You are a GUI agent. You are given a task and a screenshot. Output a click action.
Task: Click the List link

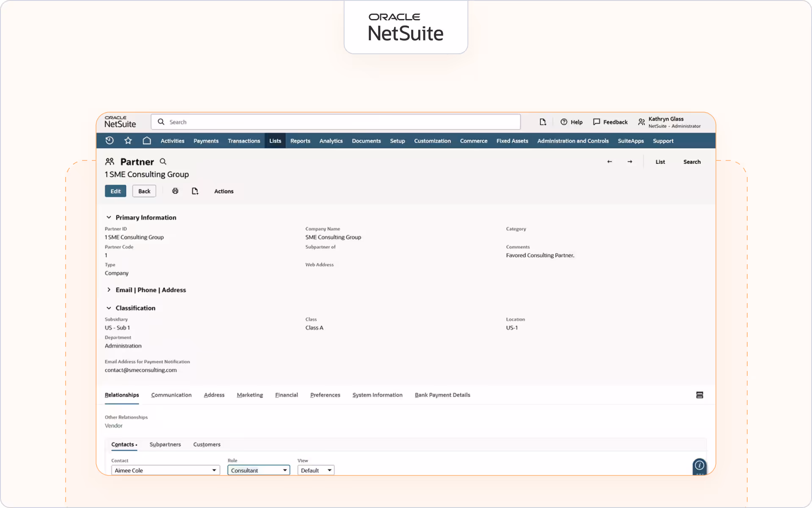coord(660,162)
